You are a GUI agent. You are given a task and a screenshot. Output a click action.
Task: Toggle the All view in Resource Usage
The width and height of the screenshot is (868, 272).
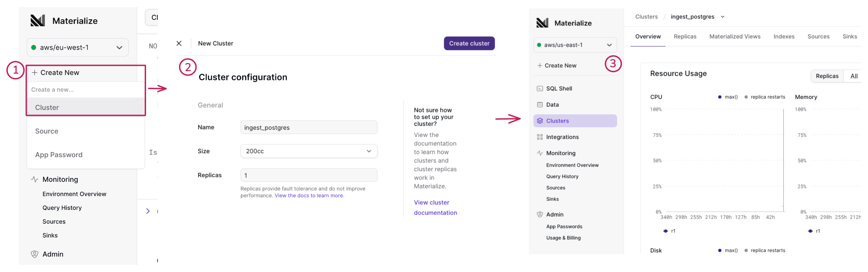(854, 76)
